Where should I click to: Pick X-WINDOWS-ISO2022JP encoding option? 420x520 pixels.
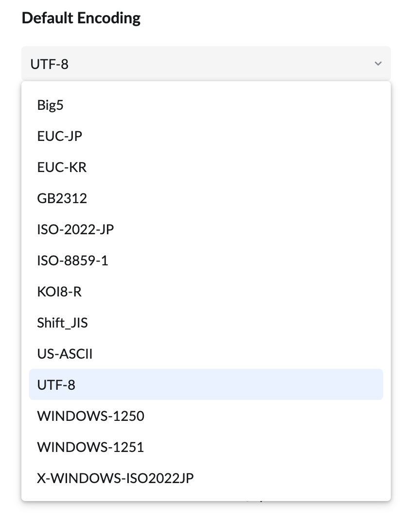coord(115,478)
